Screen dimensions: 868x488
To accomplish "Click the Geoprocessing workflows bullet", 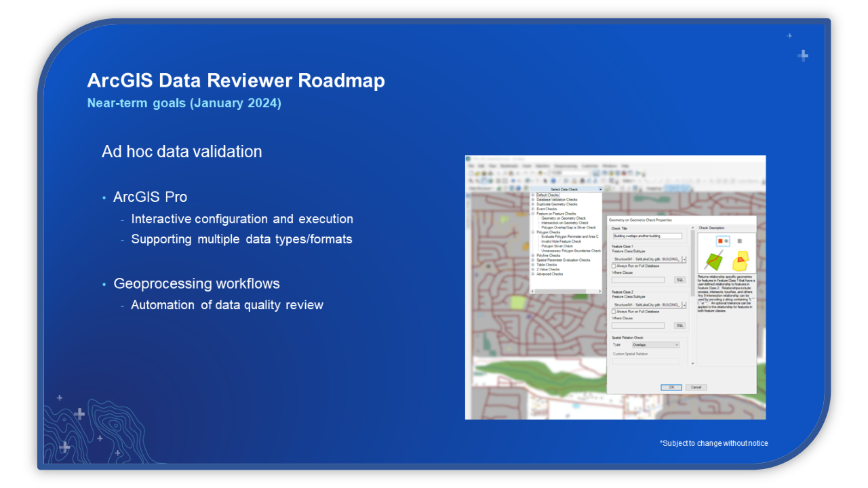I will coord(197,284).
